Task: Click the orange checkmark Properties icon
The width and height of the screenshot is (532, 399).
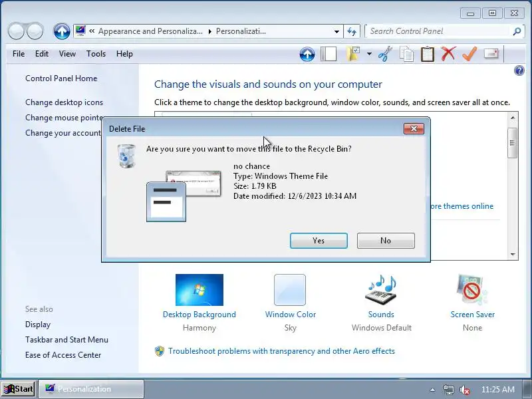Action: pos(469,54)
